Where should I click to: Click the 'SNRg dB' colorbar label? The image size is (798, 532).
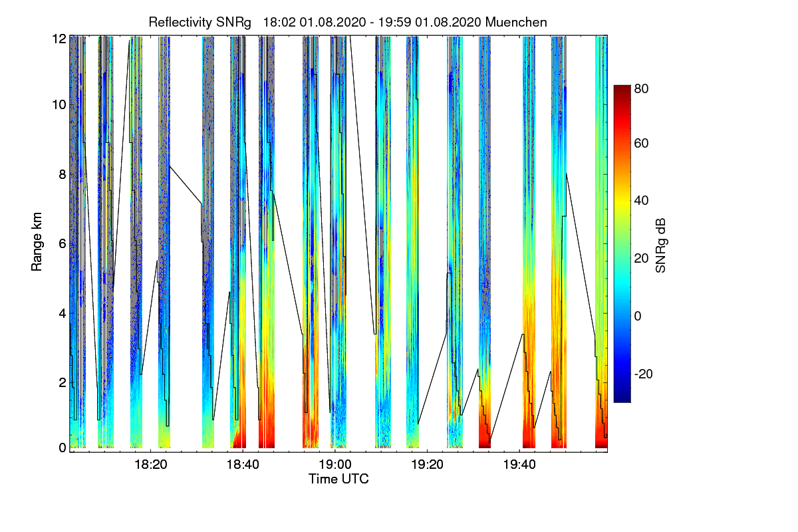660,244
